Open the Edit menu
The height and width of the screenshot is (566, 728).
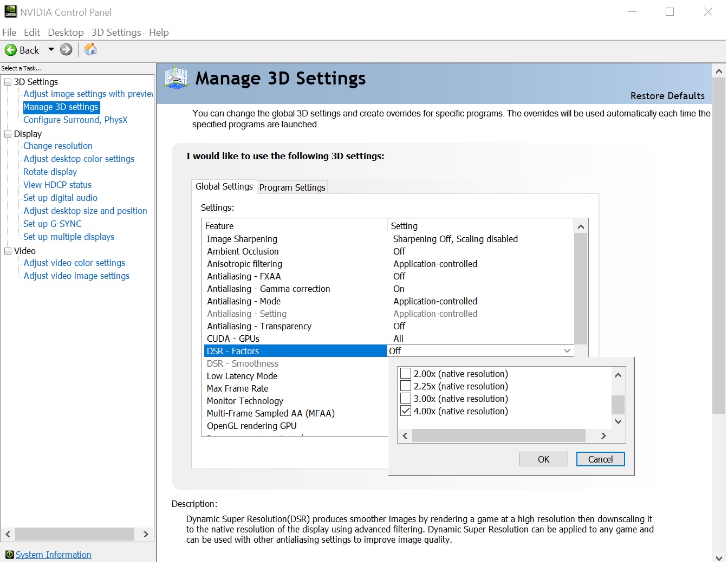tap(32, 32)
